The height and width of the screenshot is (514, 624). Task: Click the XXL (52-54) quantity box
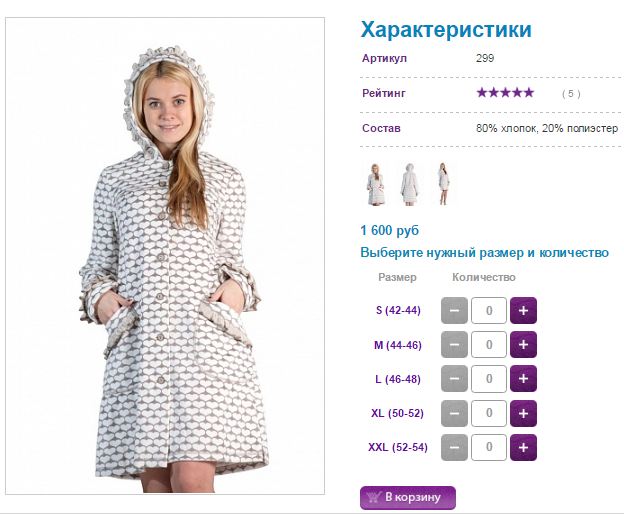click(489, 448)
